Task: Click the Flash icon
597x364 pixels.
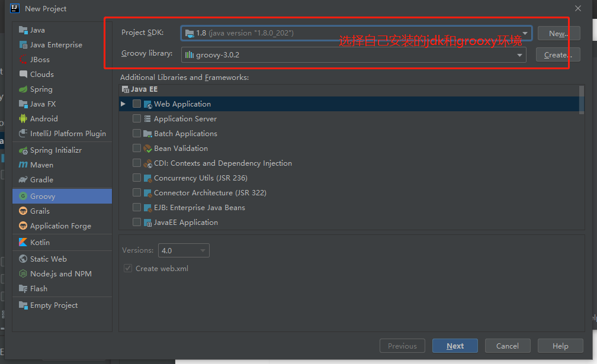Action: (x=23, y=289)
